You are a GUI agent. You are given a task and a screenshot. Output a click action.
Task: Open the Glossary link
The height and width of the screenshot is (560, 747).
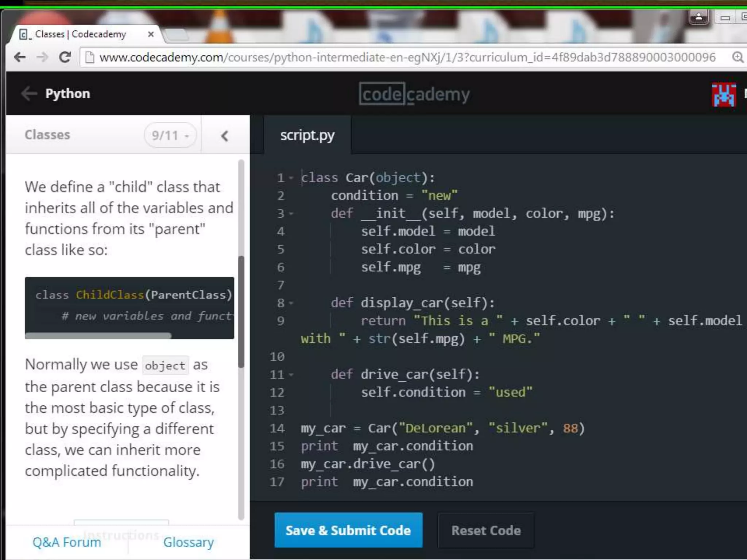[x=189, y=542]
